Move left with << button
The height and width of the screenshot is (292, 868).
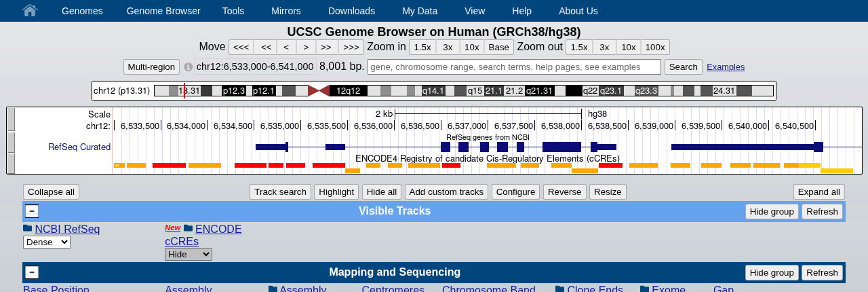click(x=266, y=47)
